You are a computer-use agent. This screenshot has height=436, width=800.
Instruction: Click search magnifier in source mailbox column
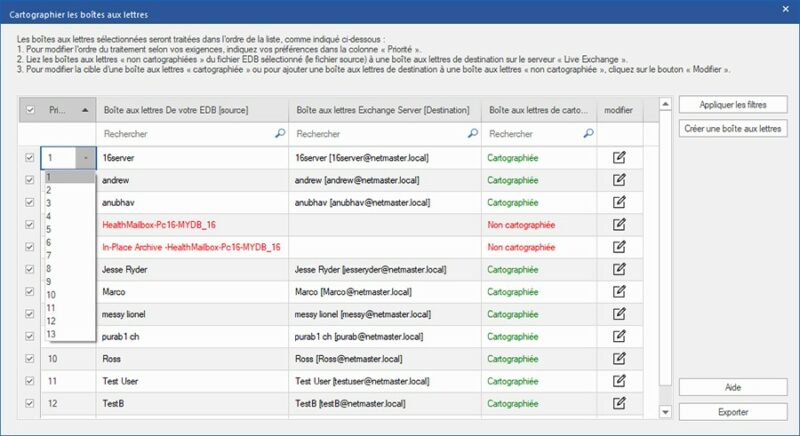280,133
